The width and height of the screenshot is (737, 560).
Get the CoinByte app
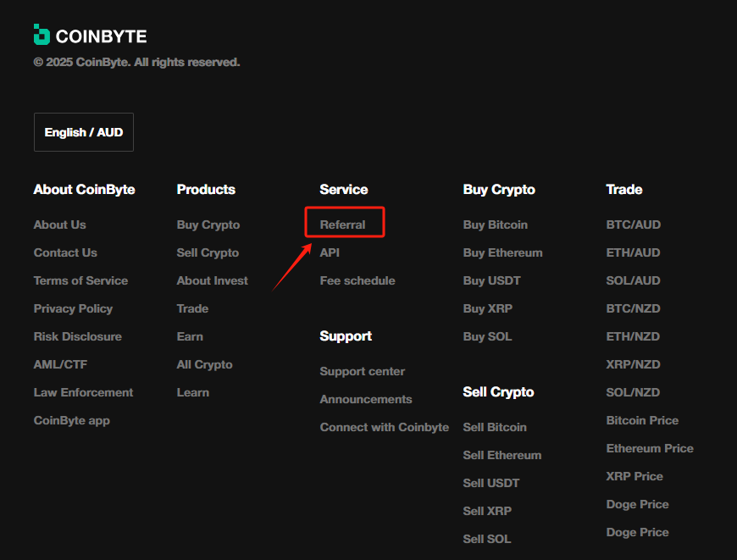[x=71, y=419]
